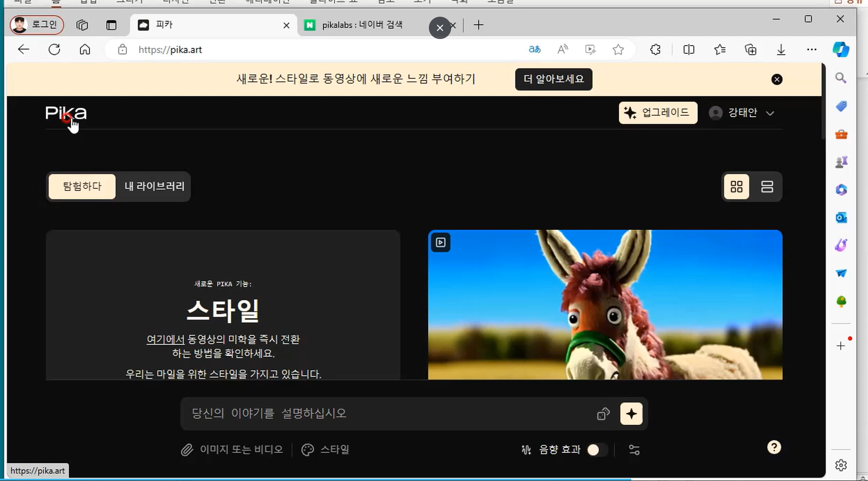The image size is (868, 481).
Task: Open split screen view
Action: (x=689, y=50)
